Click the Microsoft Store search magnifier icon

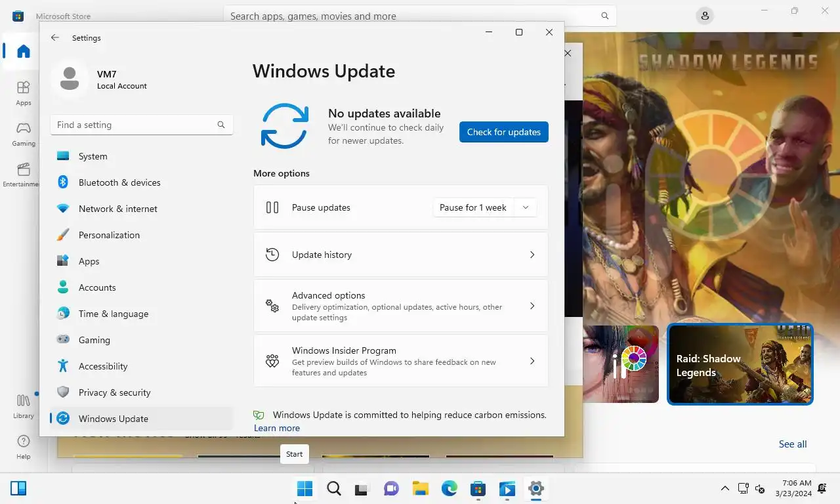(x=605, y=16)
